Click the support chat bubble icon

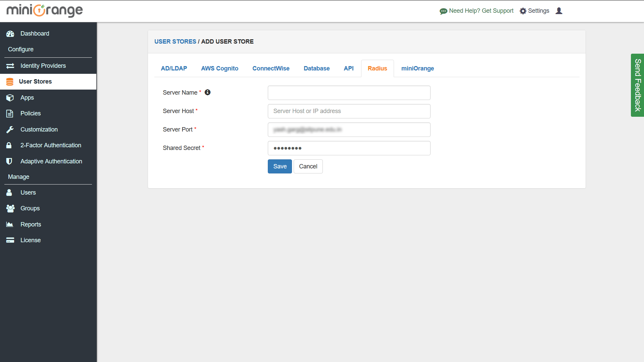[x=443, y=11]
